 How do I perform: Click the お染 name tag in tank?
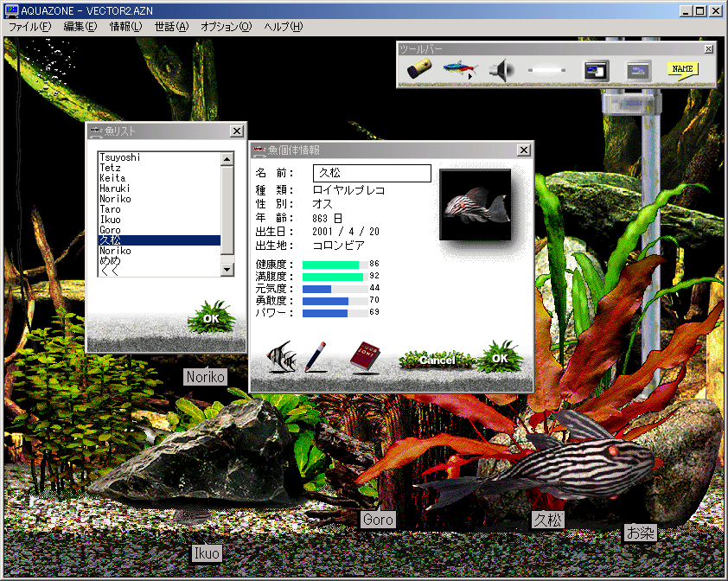coord(641,533)
